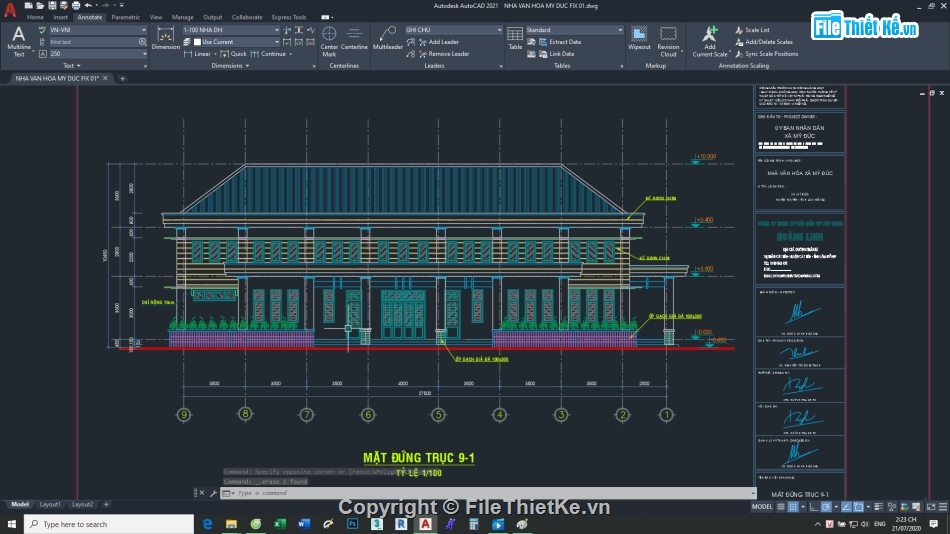Insert a Table
The height and width of the screenshot is (534, 950).
pos(515,38)
